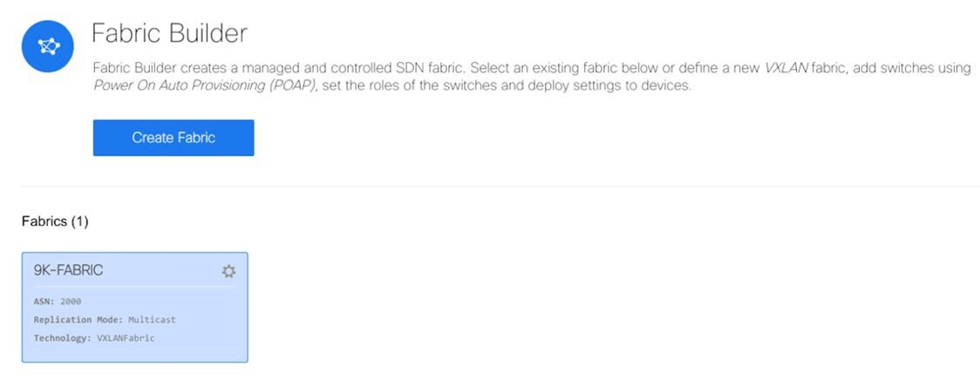This screenshot has height=380, width=980.
Task: Click the Fabric Builder page heading
Action: tap(169, 33)
